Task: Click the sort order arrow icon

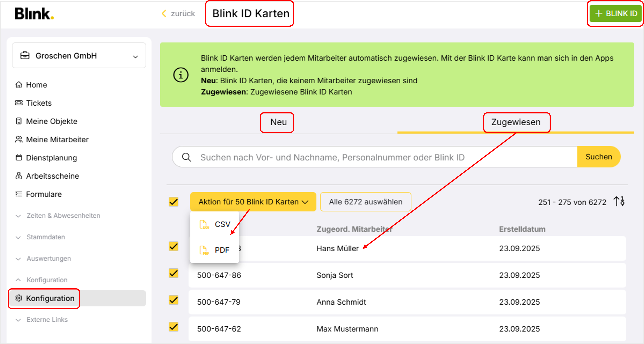Action: pos(619,201)
